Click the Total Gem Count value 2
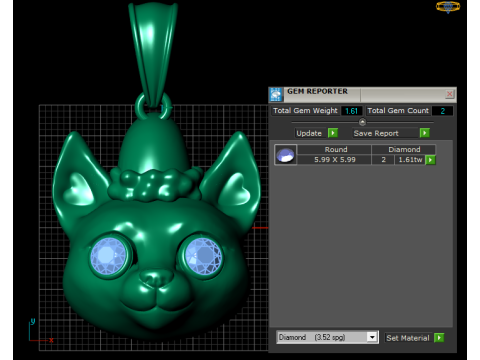Viewport: 480px width, 360px height. point(442,111)
